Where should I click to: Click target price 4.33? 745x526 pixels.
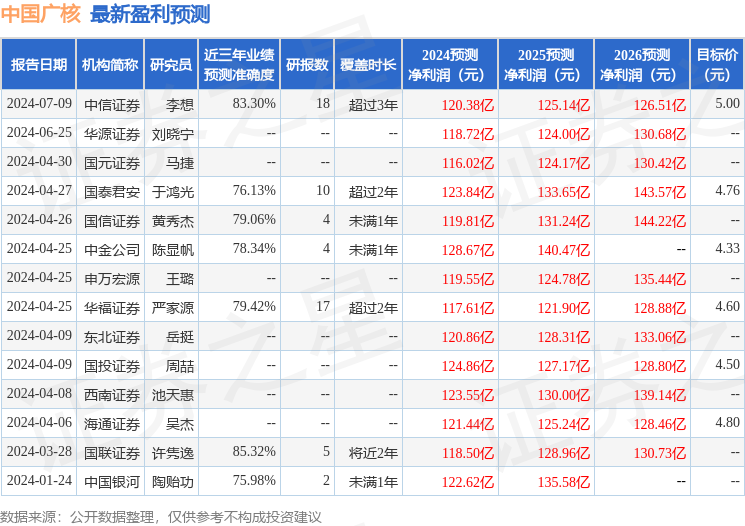728,248
